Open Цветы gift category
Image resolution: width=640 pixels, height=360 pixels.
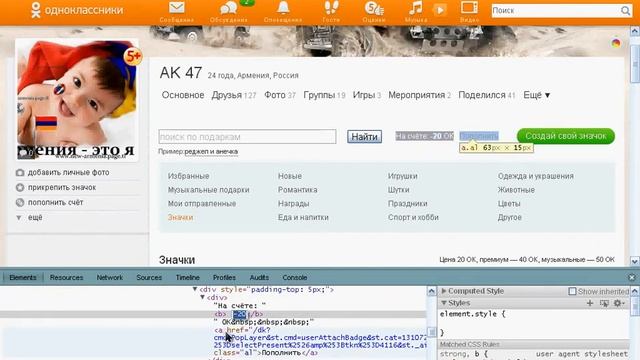coord(509,203)
